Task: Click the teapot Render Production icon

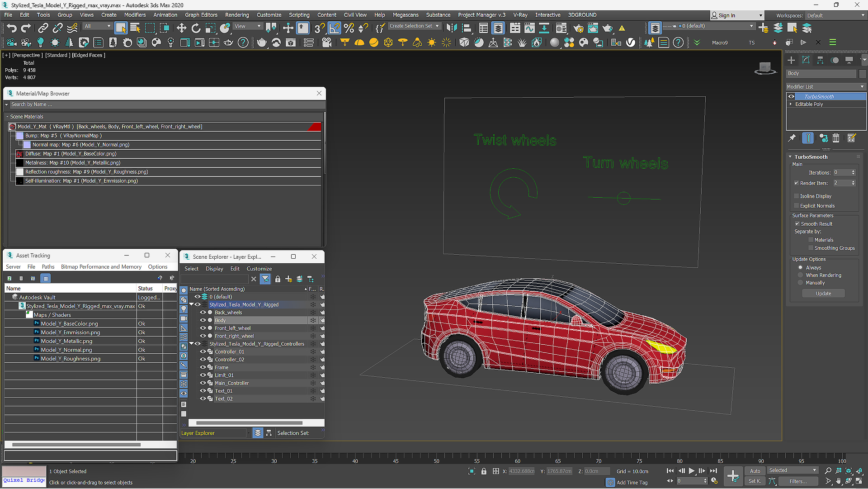Action: point(607,28)
